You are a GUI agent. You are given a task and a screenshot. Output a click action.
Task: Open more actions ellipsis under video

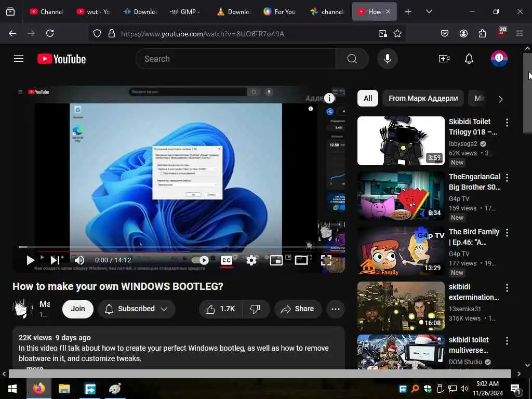(x=336, y=309)
